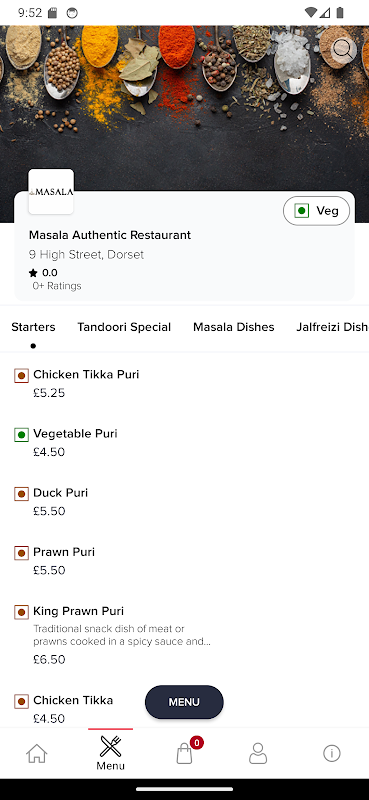Open the Chicken Tikka menu item
Screen dimensions: 369x800
pyautogui.click(x=73, y=700)
